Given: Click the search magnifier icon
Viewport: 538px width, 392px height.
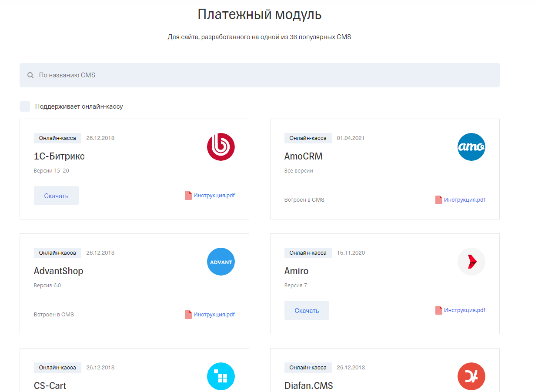Looking at the screenshot, I should [30, 75].
